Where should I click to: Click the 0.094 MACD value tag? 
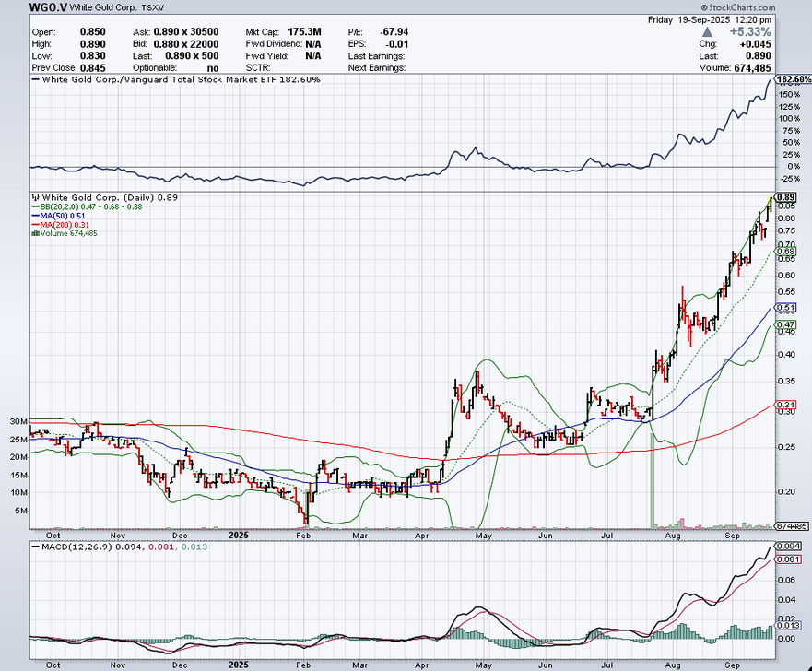click(x=787, y=547)
